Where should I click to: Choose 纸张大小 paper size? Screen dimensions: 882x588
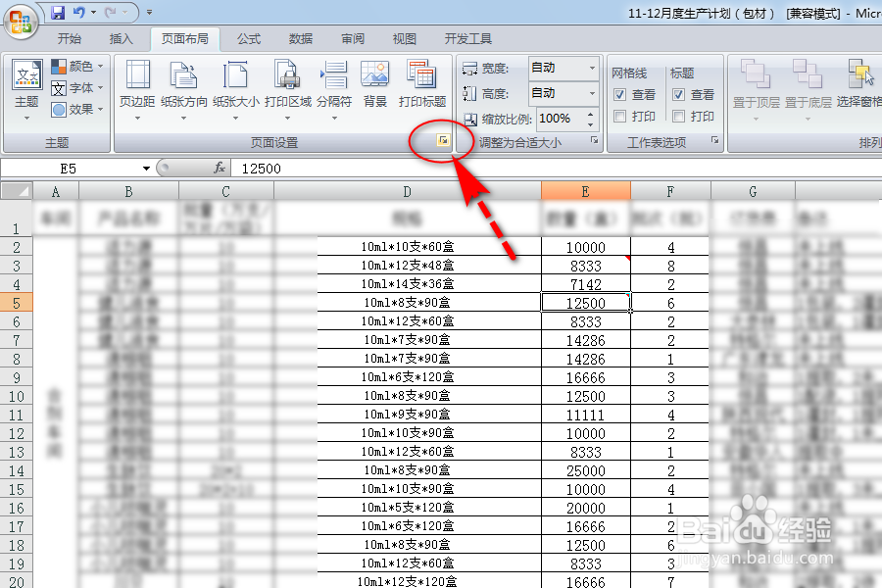pos(235,90)
